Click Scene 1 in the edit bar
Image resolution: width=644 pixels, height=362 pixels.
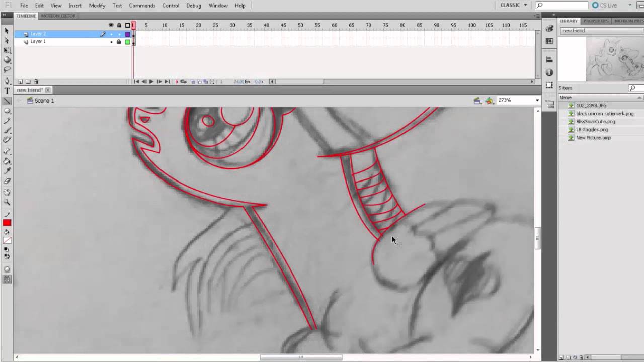[x=40, y=101]
